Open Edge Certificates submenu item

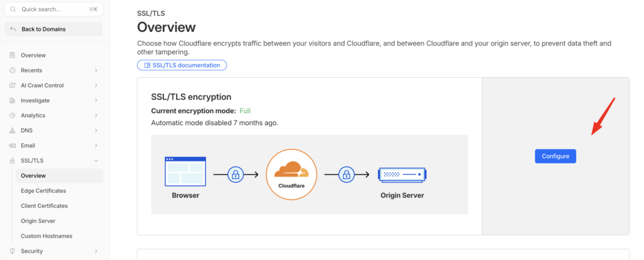coord(43,191)
